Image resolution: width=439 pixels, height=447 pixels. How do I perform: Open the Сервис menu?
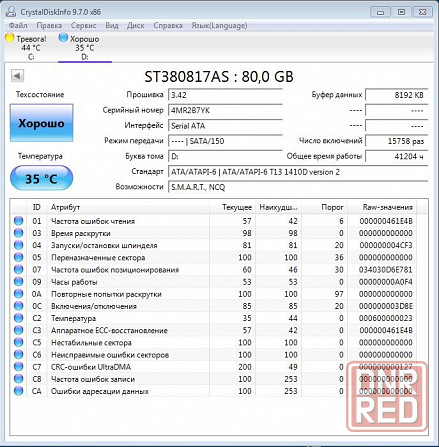coord(83,25)
